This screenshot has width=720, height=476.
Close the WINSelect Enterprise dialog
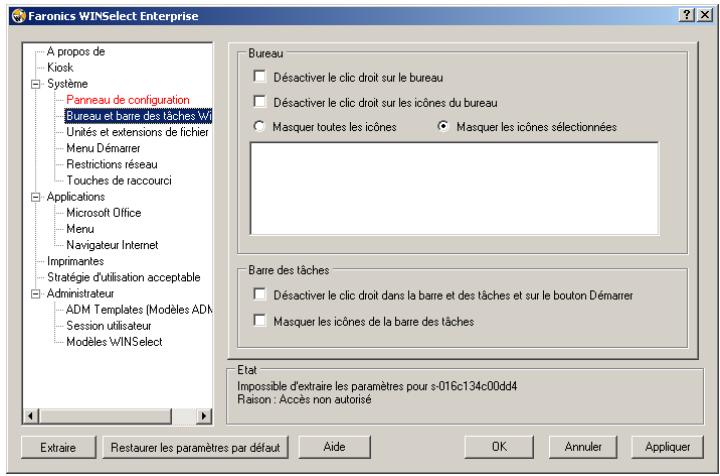coord(704,15)
